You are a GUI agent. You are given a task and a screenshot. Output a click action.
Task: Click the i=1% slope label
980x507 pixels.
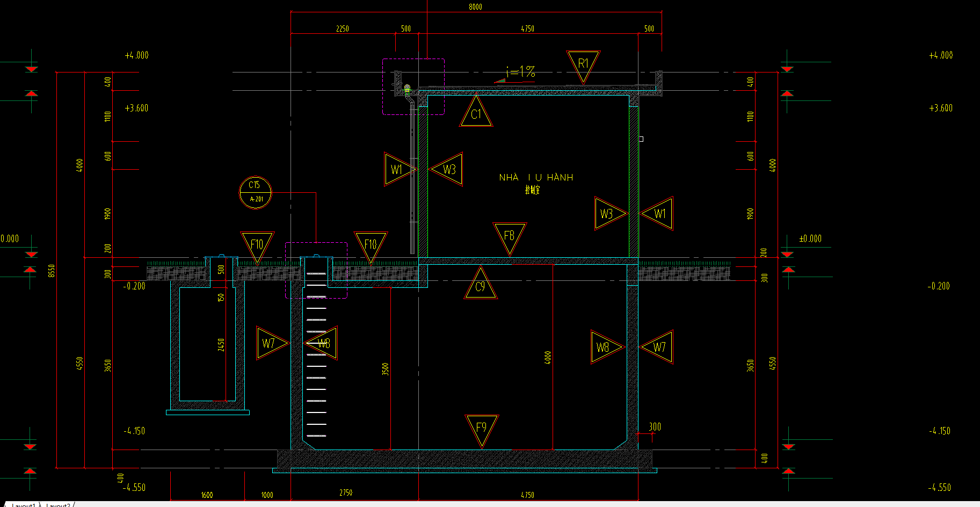coord(520,71)
